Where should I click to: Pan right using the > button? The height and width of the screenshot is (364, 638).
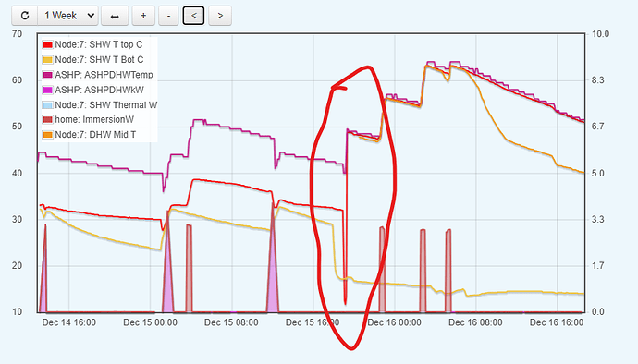point(220,16)
